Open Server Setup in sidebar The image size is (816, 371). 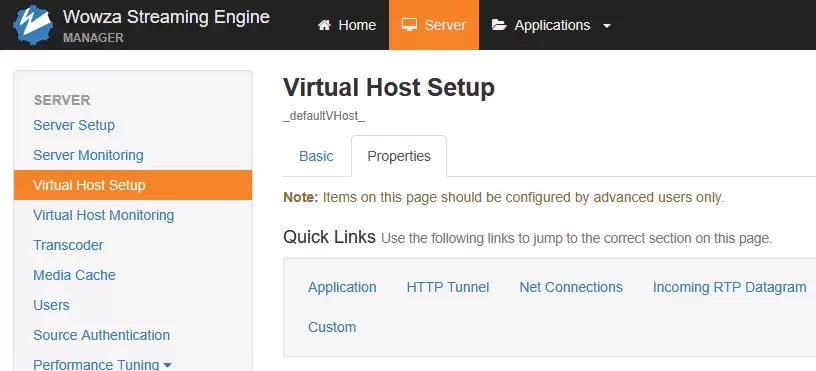[74, 125]
